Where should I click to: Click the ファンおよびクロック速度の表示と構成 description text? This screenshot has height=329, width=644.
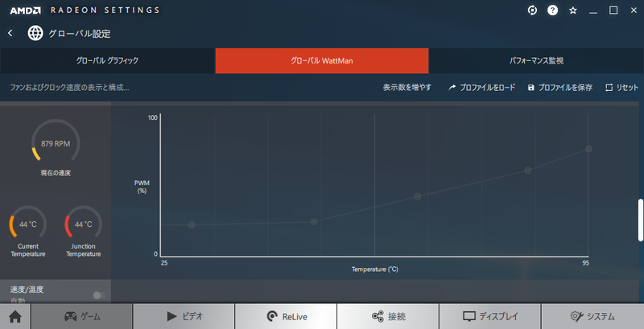[x=69, y=88]
